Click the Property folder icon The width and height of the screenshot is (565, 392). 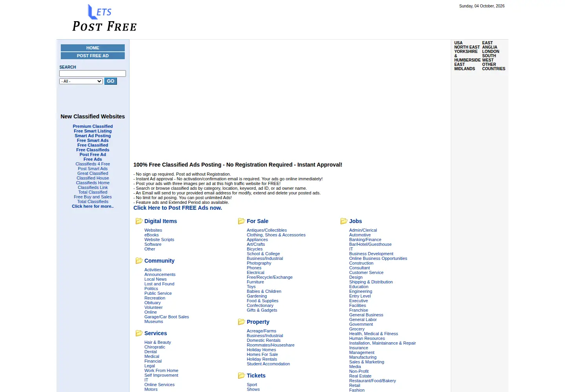point(241,322)
